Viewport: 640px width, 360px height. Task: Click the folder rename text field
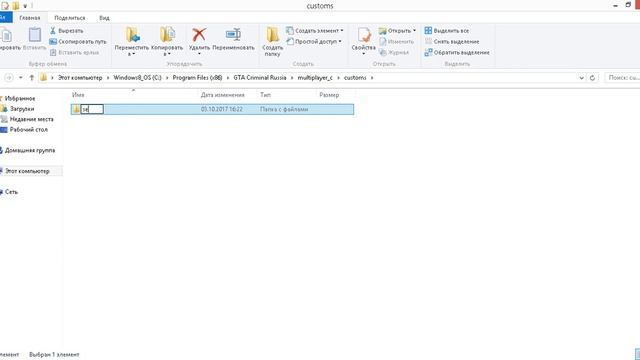click(x=92, y=109)
